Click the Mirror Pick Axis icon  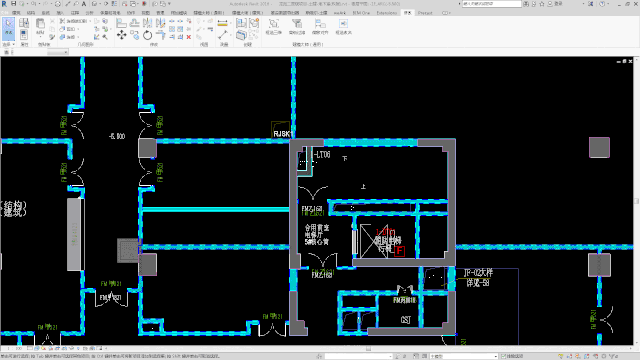[x=147, y=23]
